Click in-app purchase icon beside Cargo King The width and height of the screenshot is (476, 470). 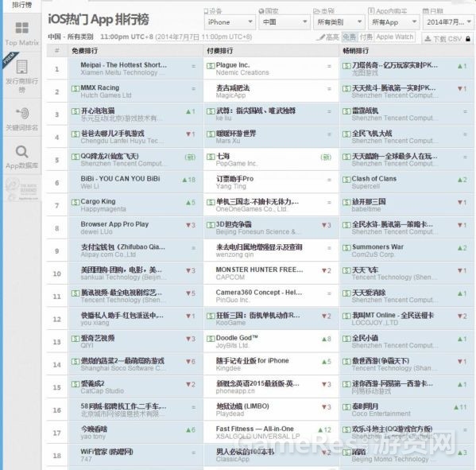[x=75, y=202]
